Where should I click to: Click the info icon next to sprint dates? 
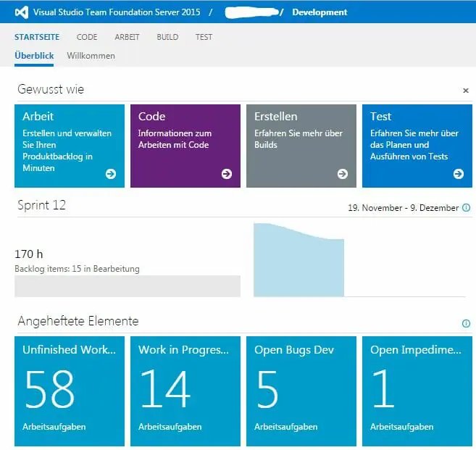(x=467, y=208)
